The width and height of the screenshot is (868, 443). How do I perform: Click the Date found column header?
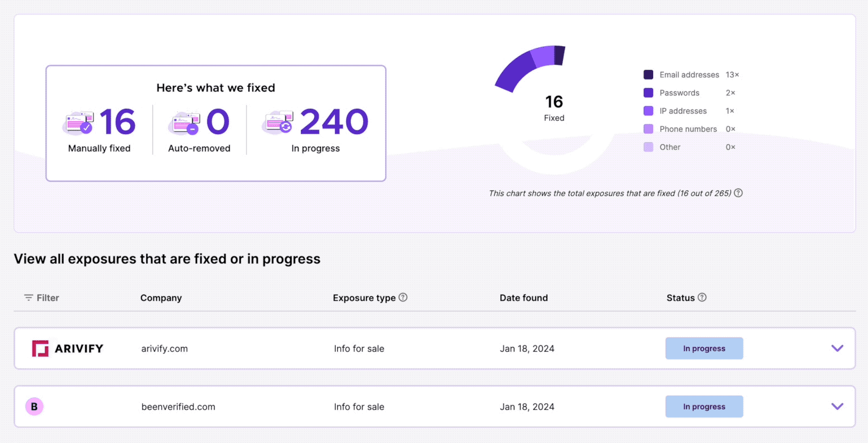(523, 298)
